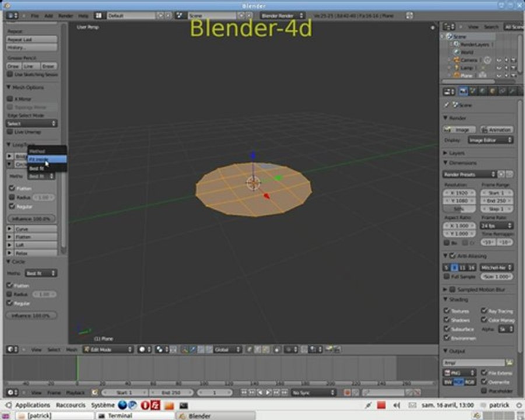Image resolution: width=525 pixels, height=420 pixels.
Task: Remove render preset with minus button
Action: [x=509, y=174]
